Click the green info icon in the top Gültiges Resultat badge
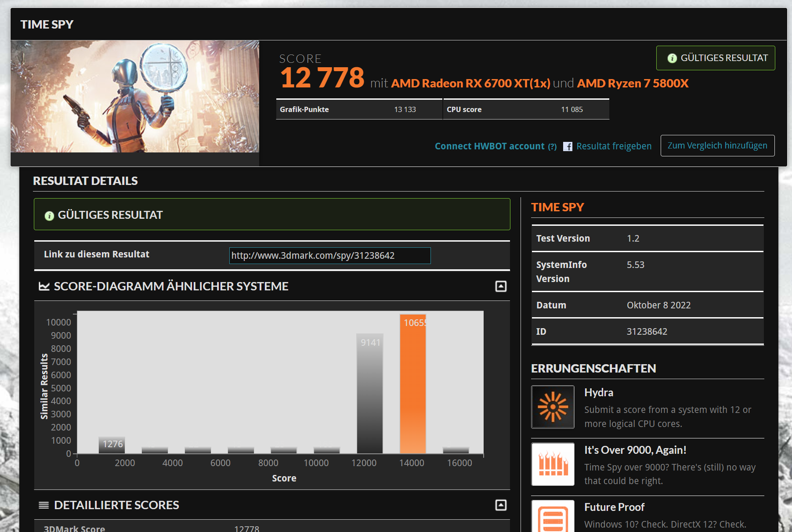Image resolution: width=792 pixels, height=532 pixels. point(672,58)
